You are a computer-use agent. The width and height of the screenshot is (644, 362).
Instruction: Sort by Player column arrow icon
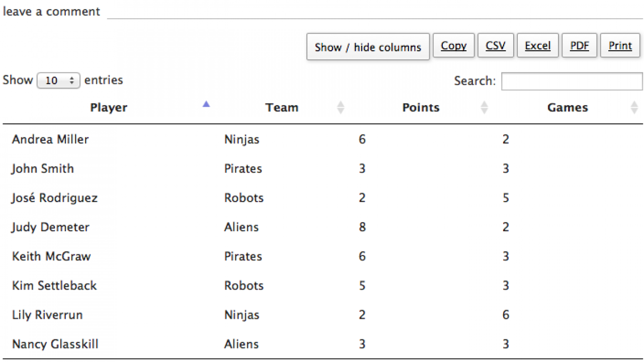coord(206,105)
